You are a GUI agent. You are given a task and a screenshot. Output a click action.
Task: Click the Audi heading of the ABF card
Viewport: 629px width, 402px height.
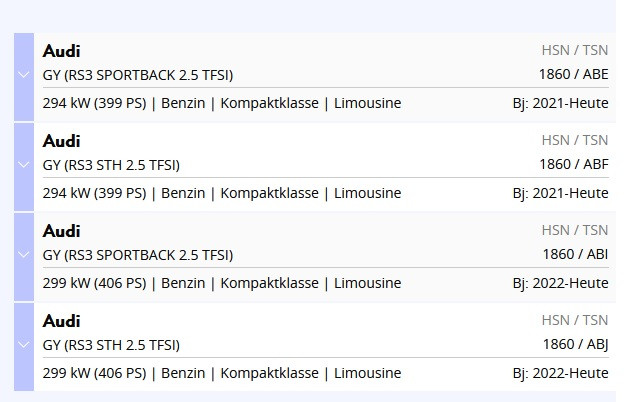[62, 141]
